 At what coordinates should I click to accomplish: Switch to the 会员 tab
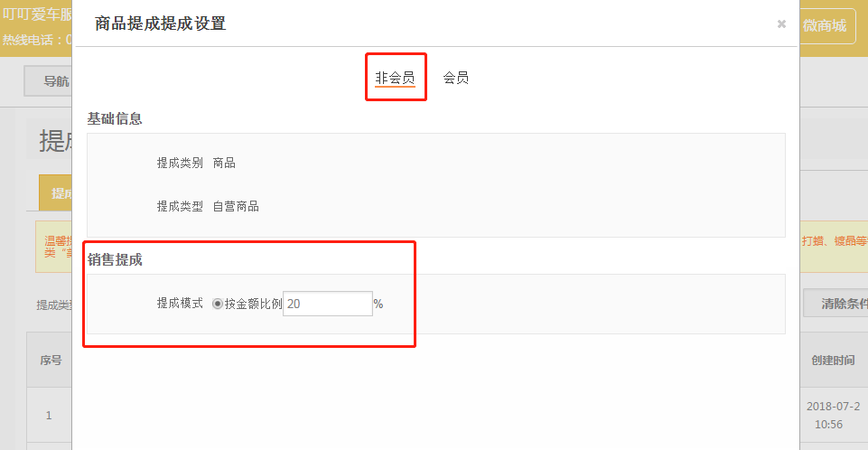(455, 78)
